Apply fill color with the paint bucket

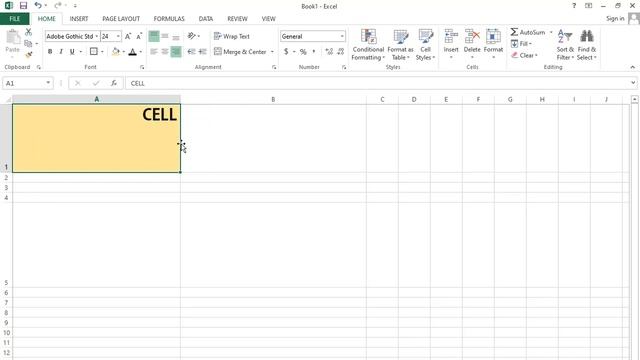point(116,51)
